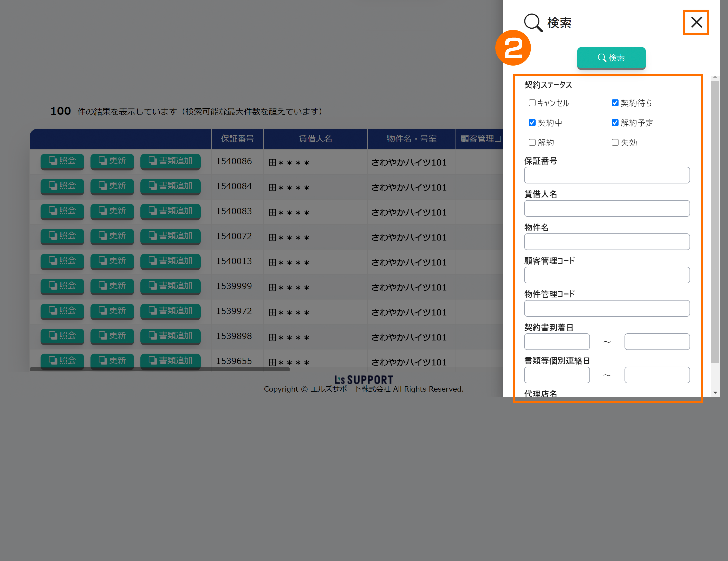The height and width of the screenshot is (561, 728).
Task: Uncheck the 契約中 checkbox
Action: pyautogui.click(x=532, y=123)
